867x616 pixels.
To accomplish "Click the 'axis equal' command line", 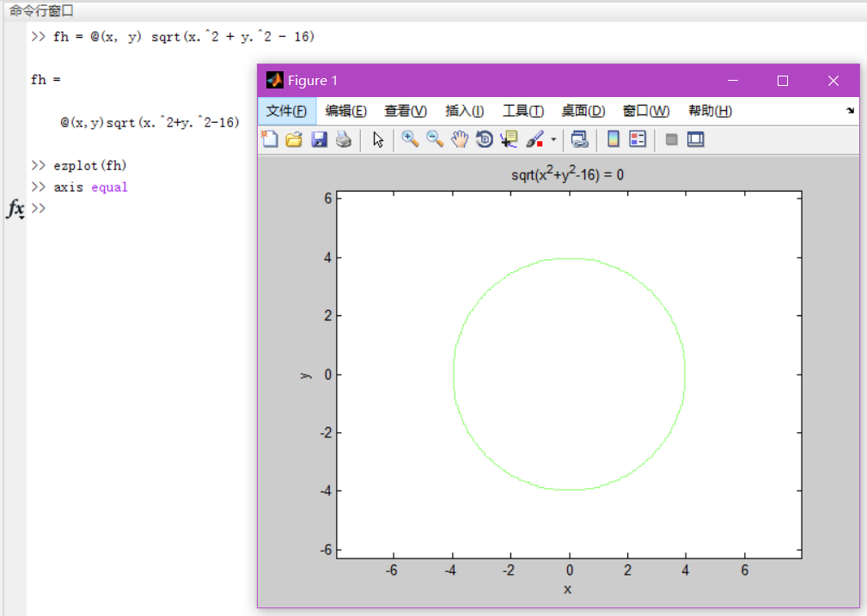I will [x=91, y=187].
